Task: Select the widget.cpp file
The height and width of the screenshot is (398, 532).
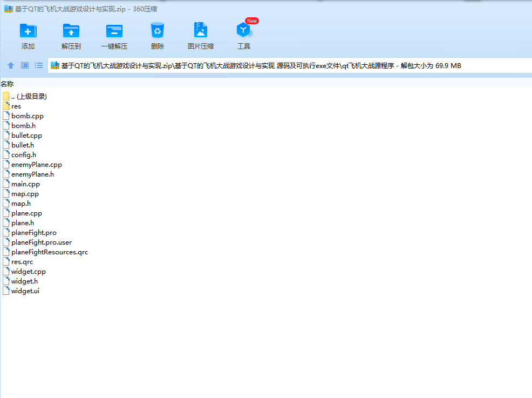Action: pyautogui.click(x=29, y=272)
